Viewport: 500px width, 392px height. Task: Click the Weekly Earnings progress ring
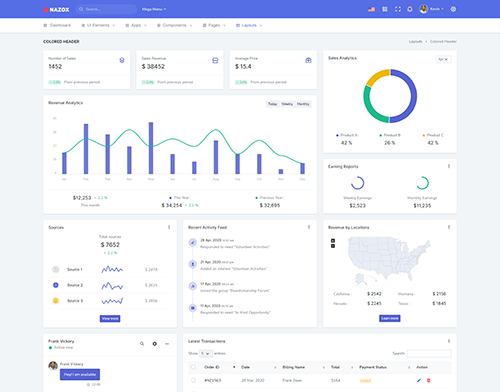pyautogui.click(x=357, y=183)
